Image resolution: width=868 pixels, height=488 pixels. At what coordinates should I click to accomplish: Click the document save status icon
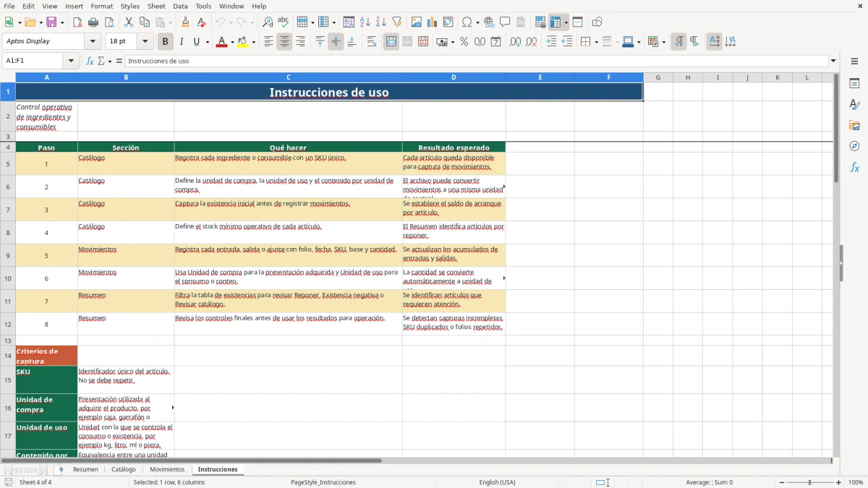coord(9,482)
